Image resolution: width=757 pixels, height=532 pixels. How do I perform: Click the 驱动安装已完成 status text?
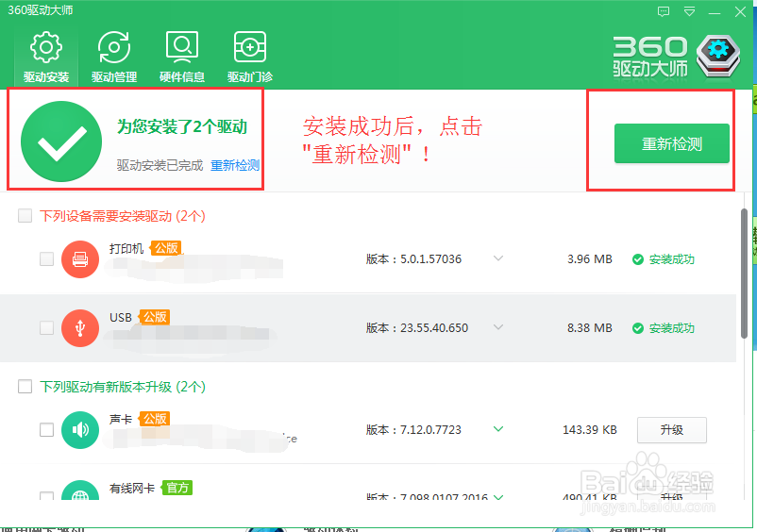(160, 165)
